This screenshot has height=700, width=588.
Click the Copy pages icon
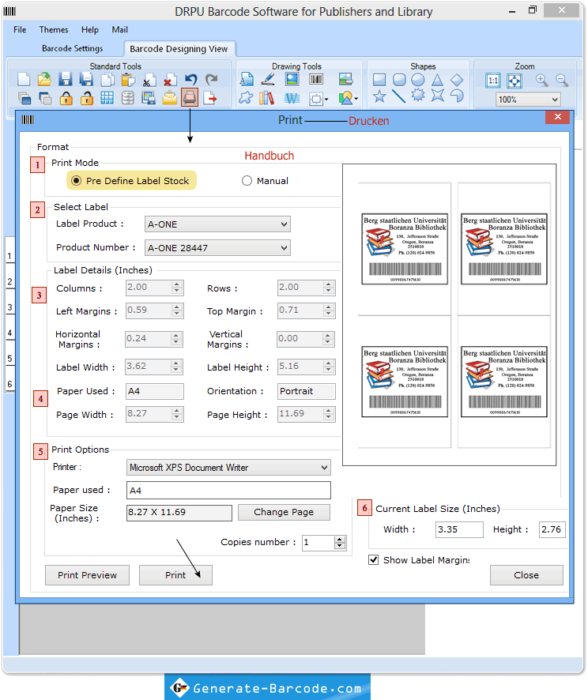pyautogui.click(x=107, y=80)
